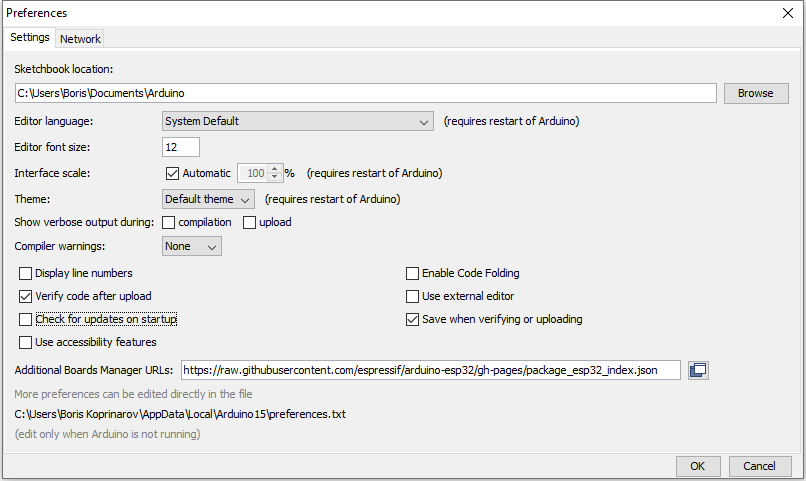Confirm preferences with OK button

point(698,466)
